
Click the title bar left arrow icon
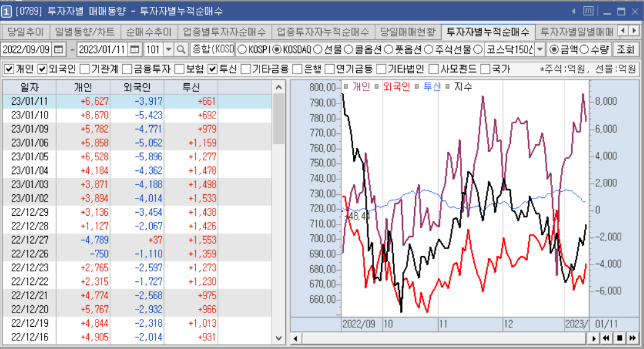[574, 12]
